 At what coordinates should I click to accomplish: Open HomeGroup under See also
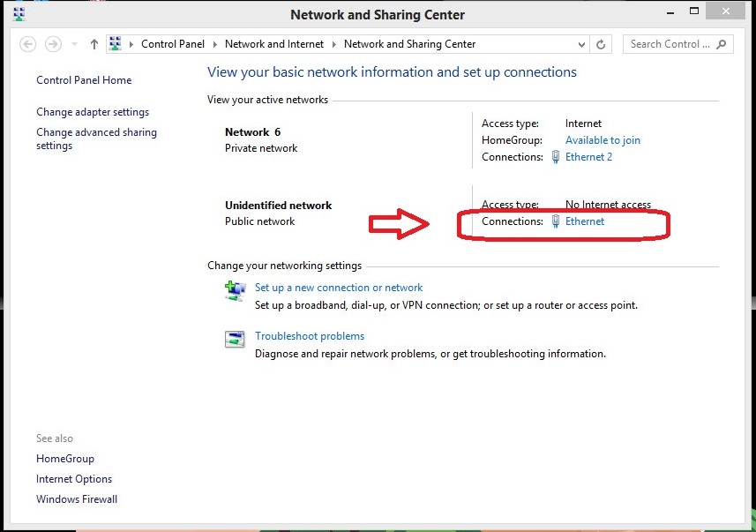tap(65, 459)
